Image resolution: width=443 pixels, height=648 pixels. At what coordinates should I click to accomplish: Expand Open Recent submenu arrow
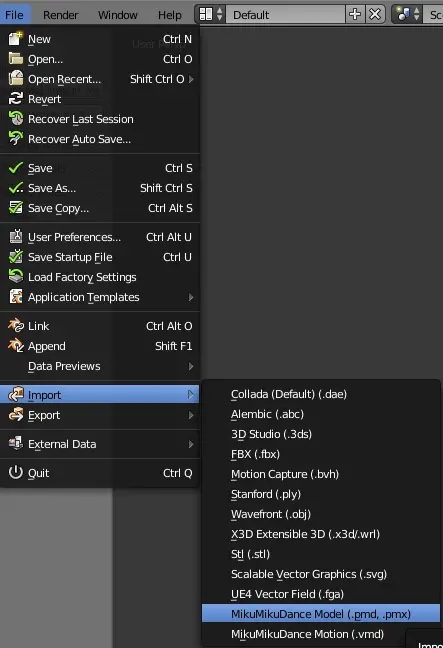(191, 79)
